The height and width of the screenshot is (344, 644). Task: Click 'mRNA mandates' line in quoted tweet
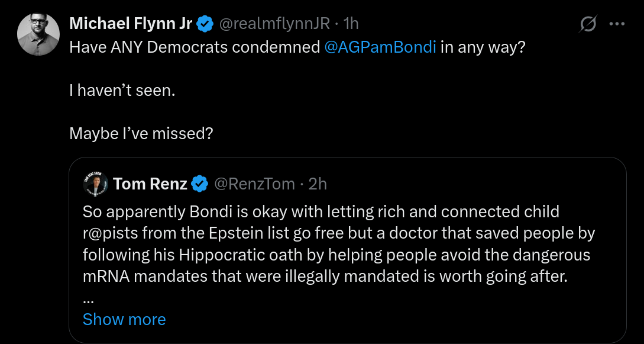click(x=325, y=276)
